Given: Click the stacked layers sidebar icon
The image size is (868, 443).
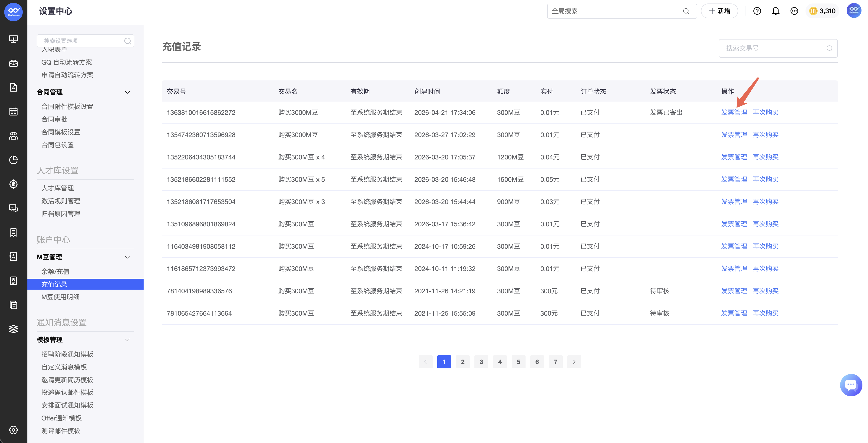Looking at the screenshot, I should click(13, 329).
